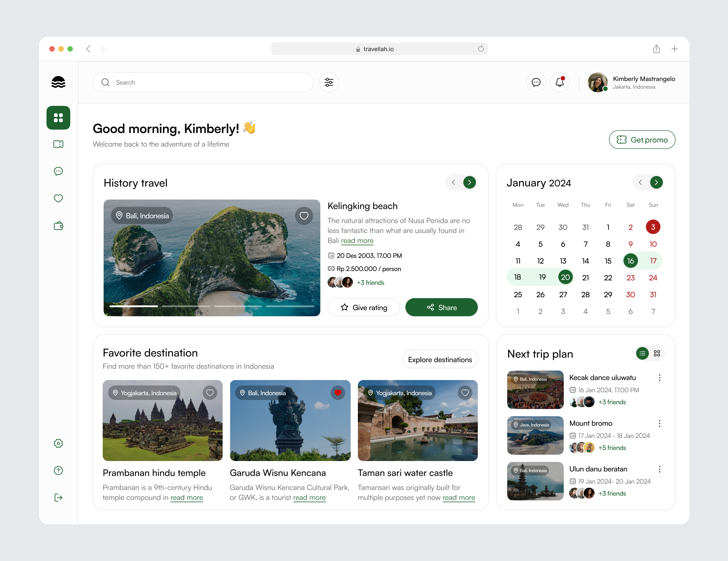
Task: Click the Get promo button
Action: click(642, 140)
